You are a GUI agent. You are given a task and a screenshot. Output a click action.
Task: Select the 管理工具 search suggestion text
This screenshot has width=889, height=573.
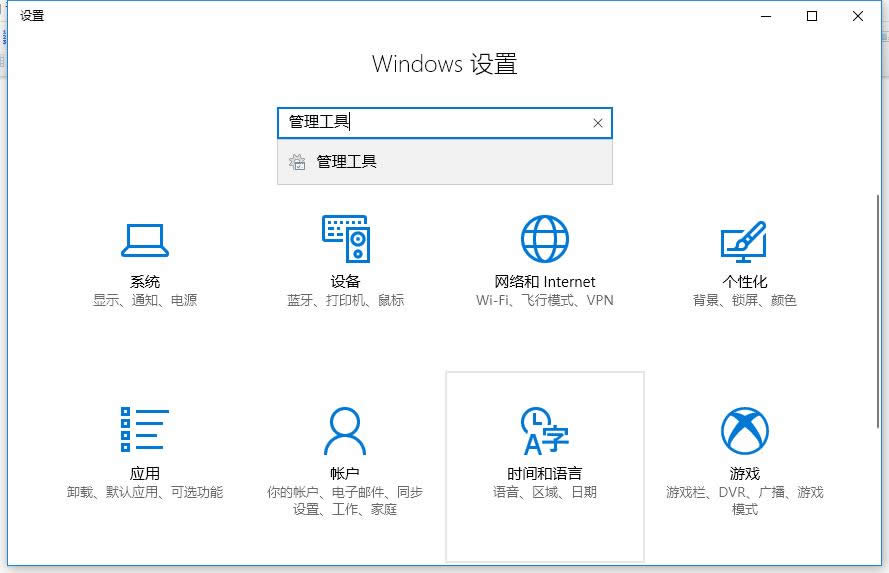(347, 162)
